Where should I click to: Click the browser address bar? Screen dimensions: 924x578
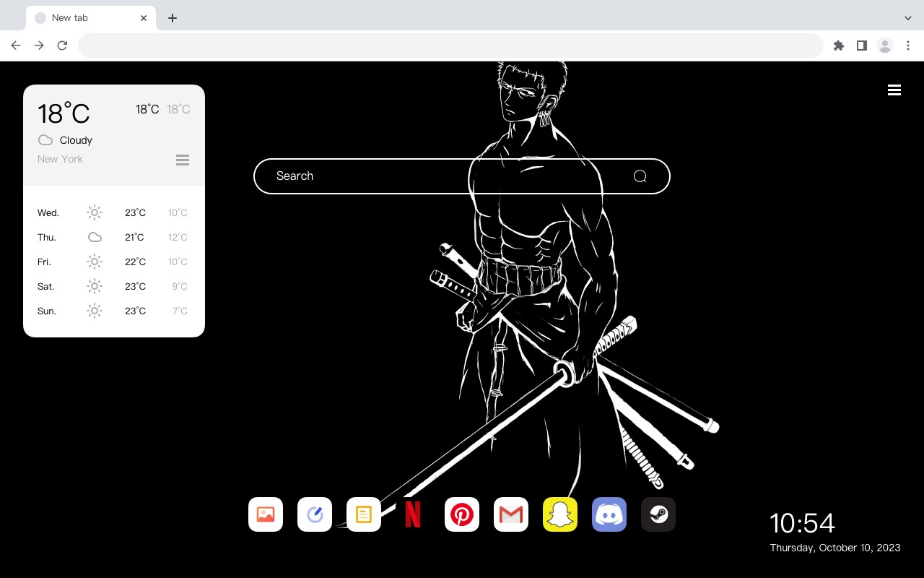tap(450, 46)
